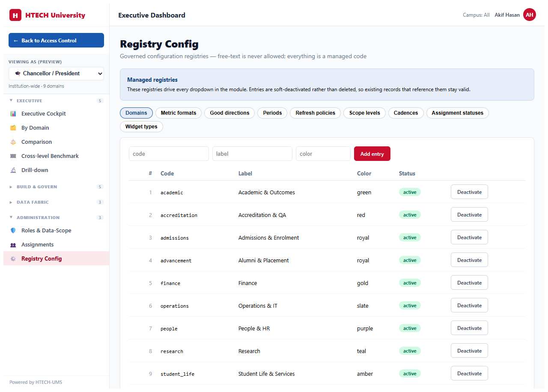
Task: Switch to the Cadences tab
Action: [406, 113]
